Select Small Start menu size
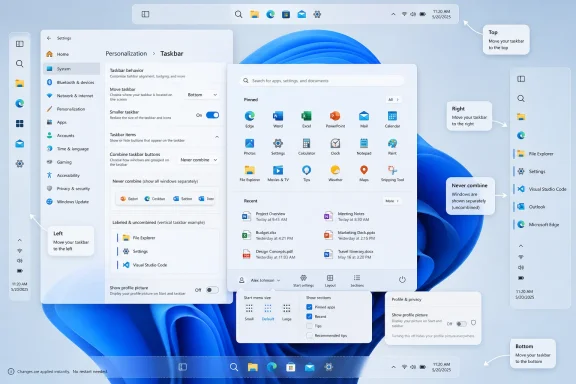Viewport: 576px width, 384px height. coord(249,312)
